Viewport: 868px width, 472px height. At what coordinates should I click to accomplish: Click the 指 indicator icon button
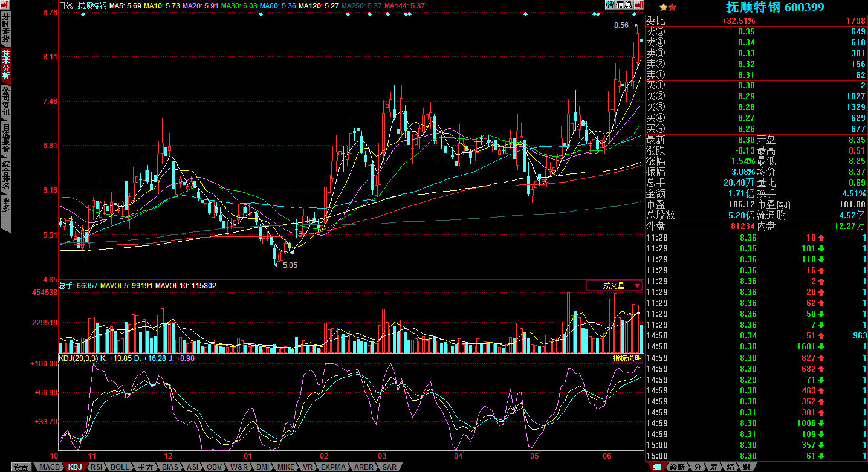point(609,5)
